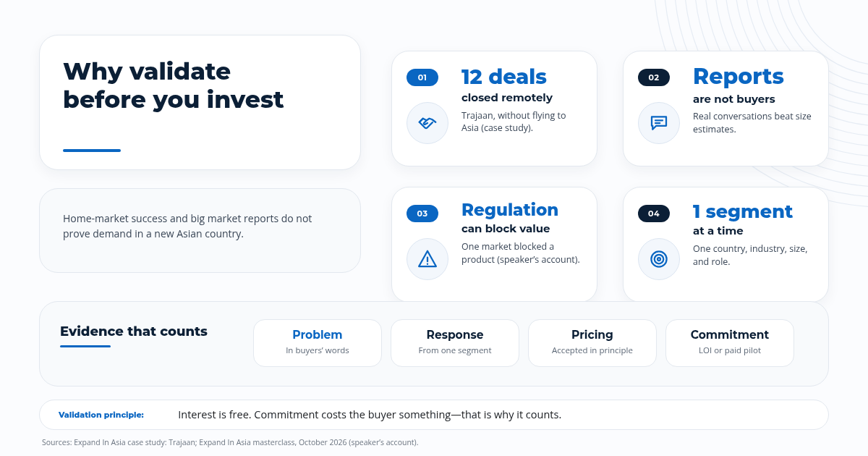Select the 01 number badge

click(x=422, y=77)
